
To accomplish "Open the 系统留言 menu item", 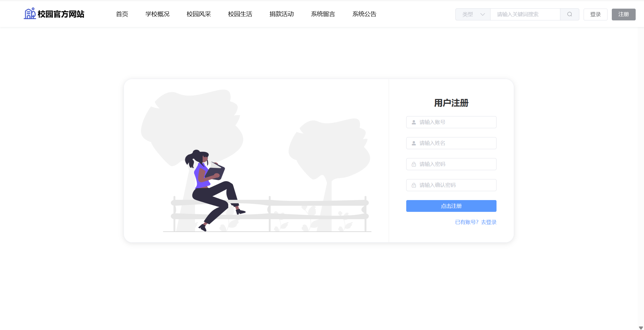I will coord(323,14).
